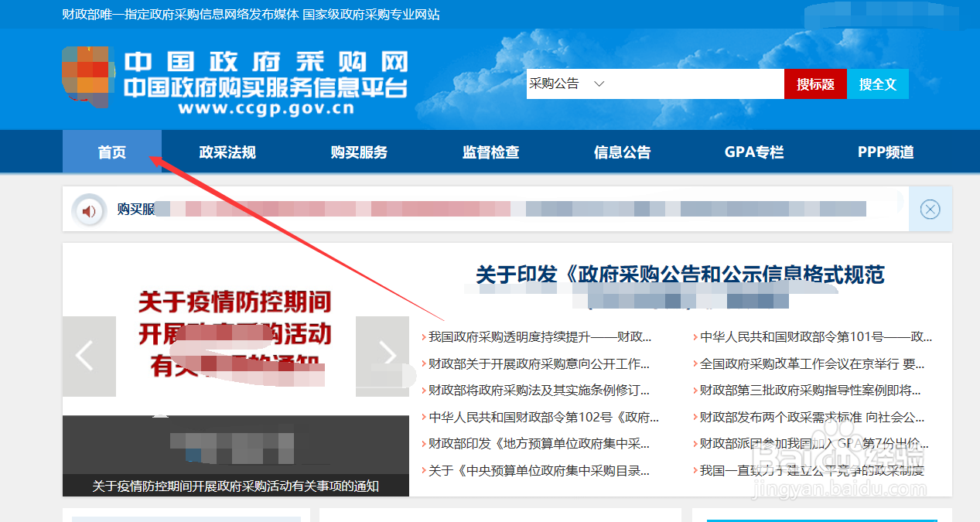Screen dimensions: 980x522
Task: Click into the search input field
Action: coord(698,84)
